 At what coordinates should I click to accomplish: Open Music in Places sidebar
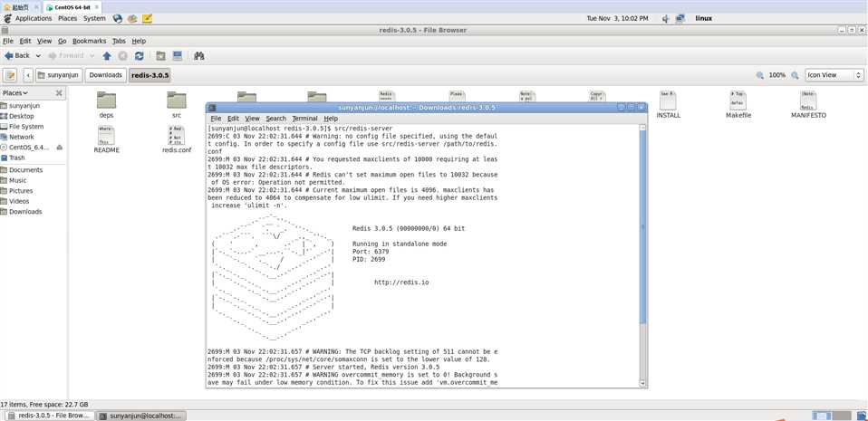tap(18, 180)
